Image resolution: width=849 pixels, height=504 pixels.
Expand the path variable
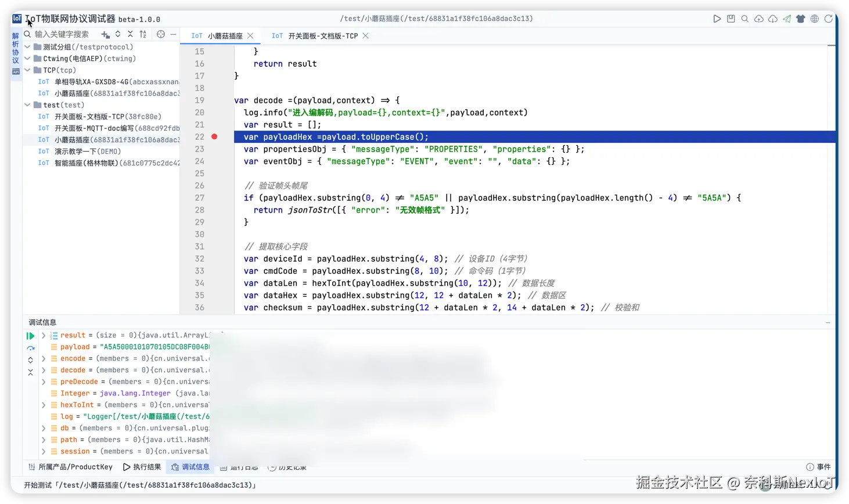[x=43, y=440]
